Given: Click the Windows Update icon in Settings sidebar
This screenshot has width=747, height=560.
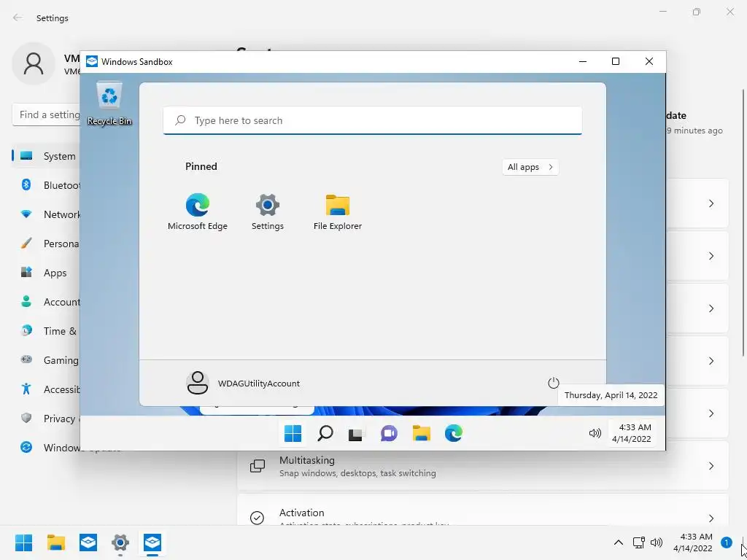Looking at the screenshot, I should (26, 448).
